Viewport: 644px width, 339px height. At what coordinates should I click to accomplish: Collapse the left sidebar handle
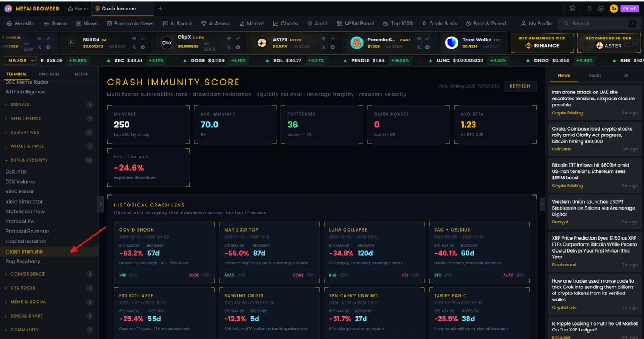pos(100,204)
